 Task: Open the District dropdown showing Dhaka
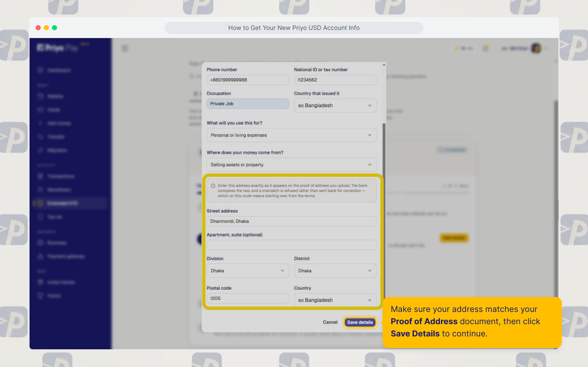point(335,271)
